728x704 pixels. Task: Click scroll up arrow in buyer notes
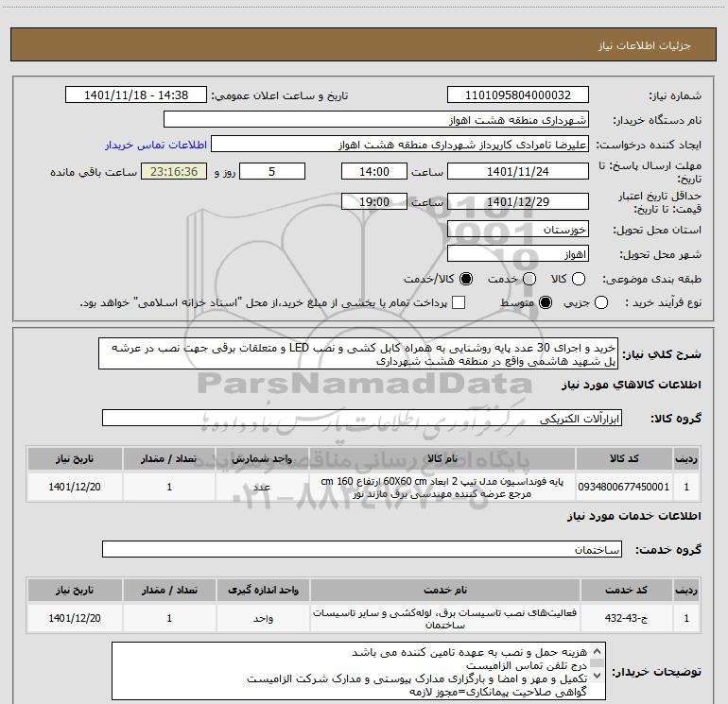click(598, 651)
